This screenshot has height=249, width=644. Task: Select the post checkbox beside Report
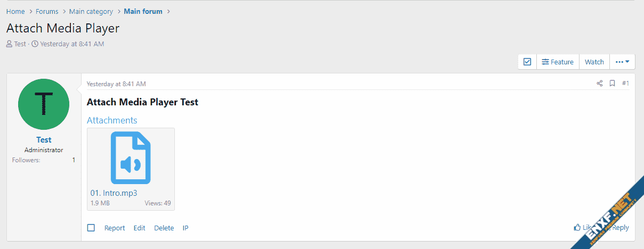click(x=91, y=228)
